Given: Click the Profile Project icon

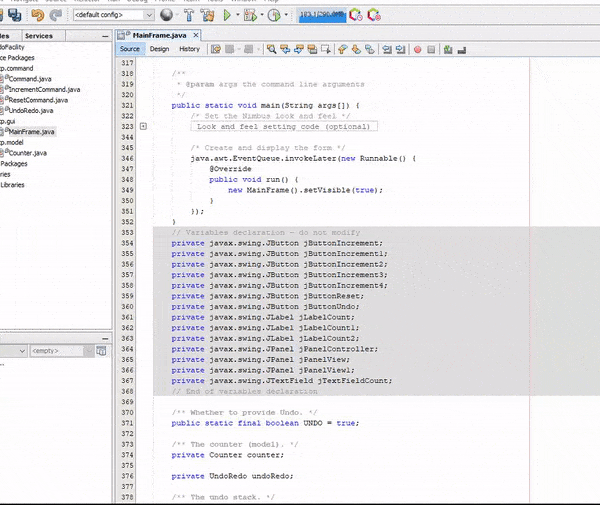Looking at the screenshot, I should click(x=275, y=15).
